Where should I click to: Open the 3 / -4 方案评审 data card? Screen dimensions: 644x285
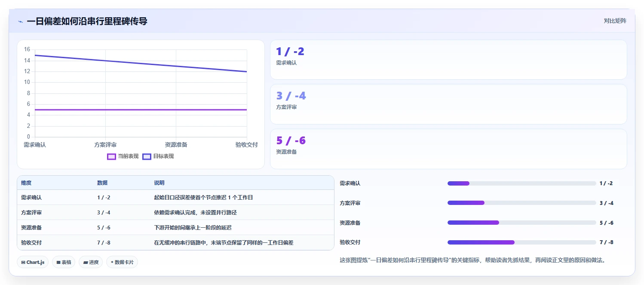(x=448, y=104)
